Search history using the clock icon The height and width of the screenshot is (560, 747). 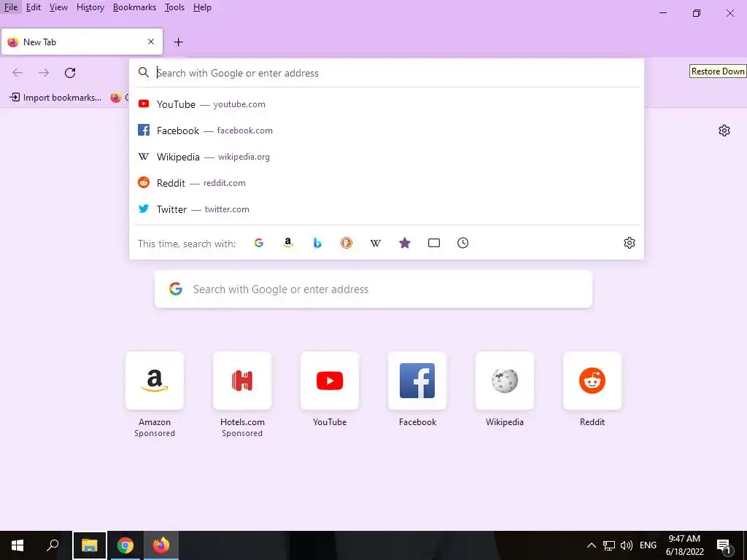[x=463, y=244]
